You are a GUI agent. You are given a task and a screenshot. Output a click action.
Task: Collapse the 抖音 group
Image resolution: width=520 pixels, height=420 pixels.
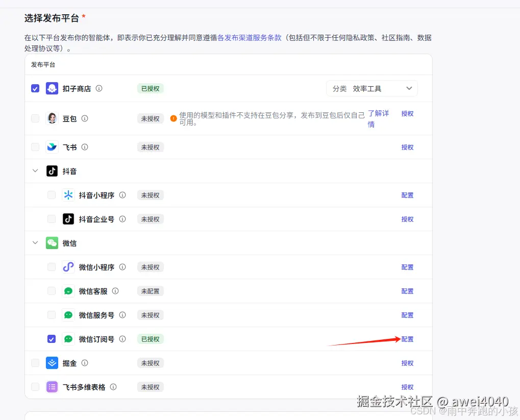[x=35, y=171]
